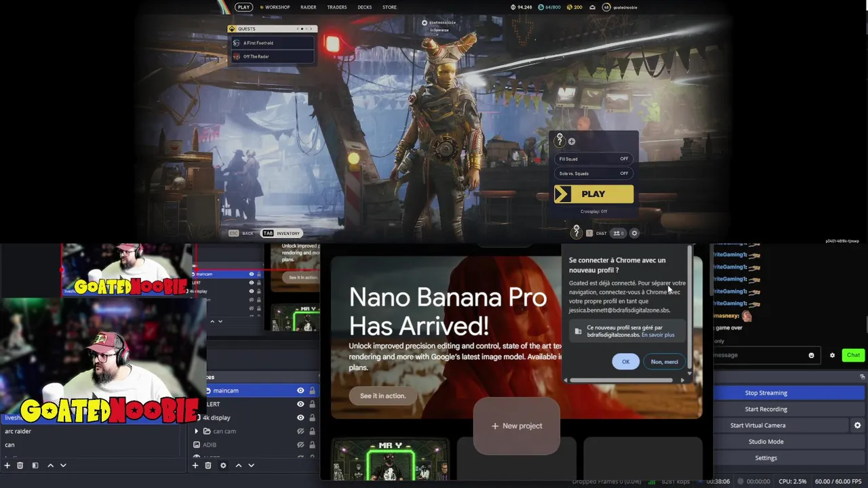The height and width of the screenshot is (488, 868).
Task: Open the STORE tab
Action: [x=389, y=7]
